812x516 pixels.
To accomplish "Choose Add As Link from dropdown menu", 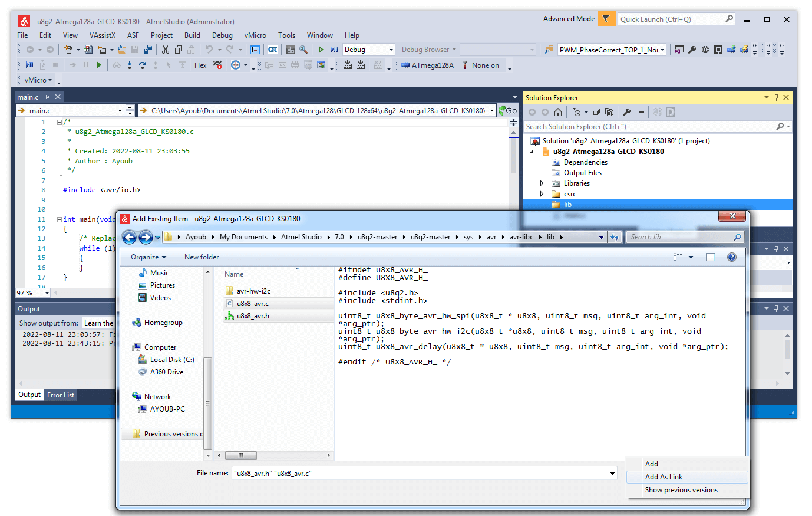I will [687, 477].
